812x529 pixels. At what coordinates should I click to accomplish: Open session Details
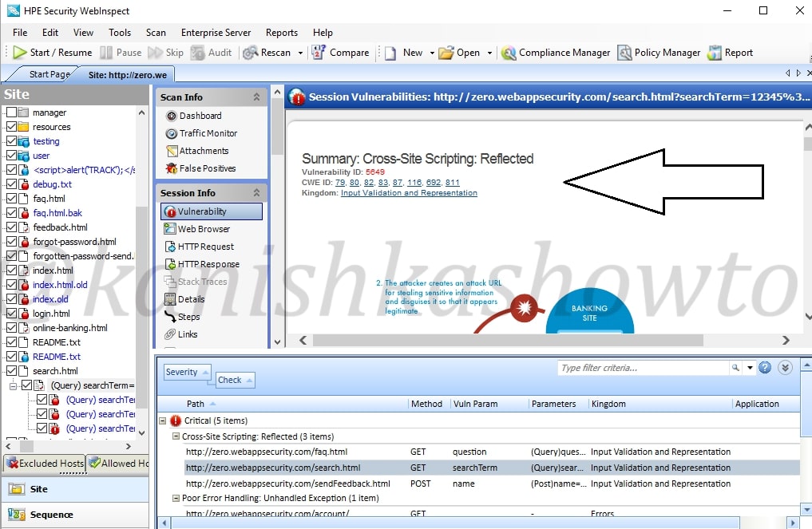coord(184,299)
